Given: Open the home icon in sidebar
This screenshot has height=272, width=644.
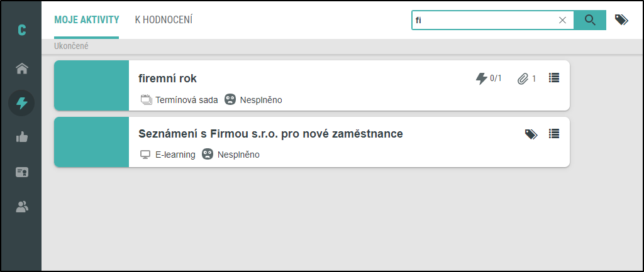Looking at the screenshot, I should (22, 68).
